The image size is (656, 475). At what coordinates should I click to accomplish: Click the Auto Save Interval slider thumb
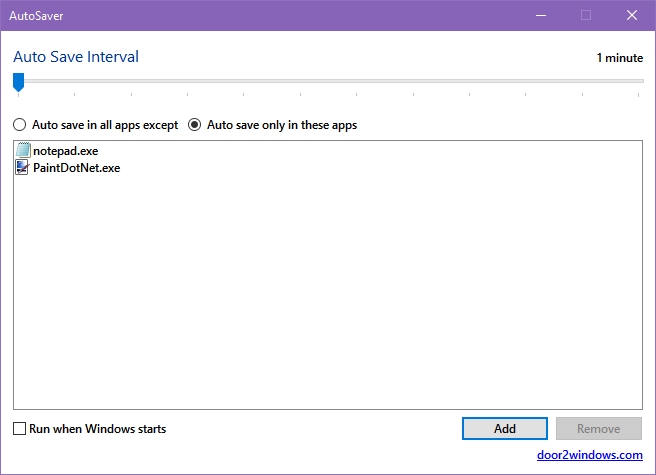(x=18, y=82)
